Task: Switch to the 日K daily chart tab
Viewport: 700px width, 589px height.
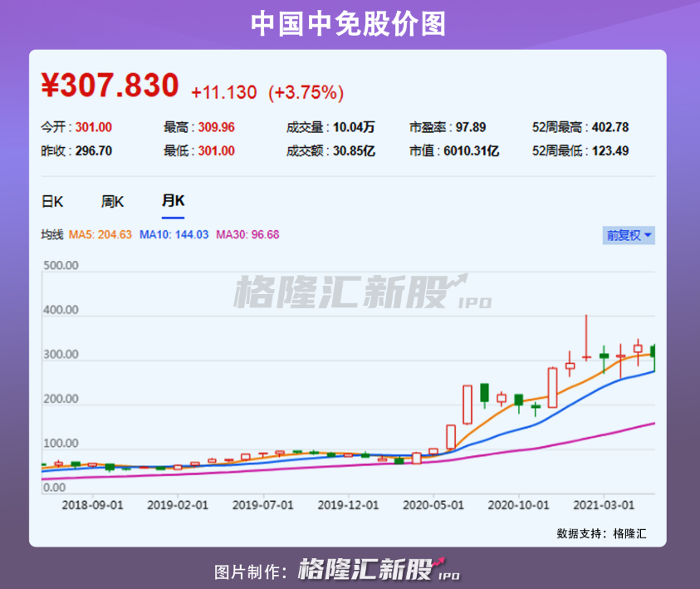Action: (52, 201)
